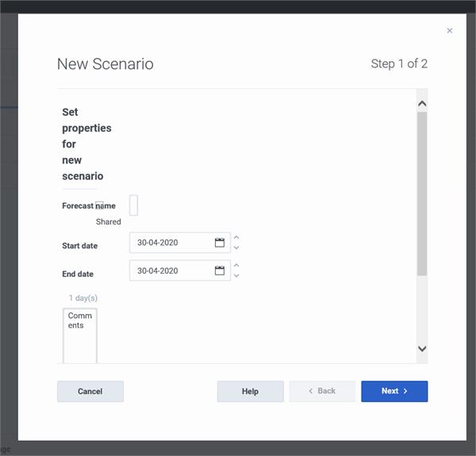Click the Start date label
476x456 pixels.
pos(80,246)
